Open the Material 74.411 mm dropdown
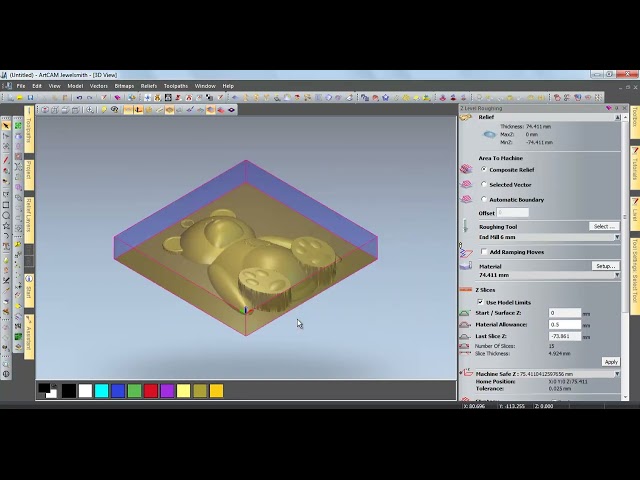 tap(617, 275)
